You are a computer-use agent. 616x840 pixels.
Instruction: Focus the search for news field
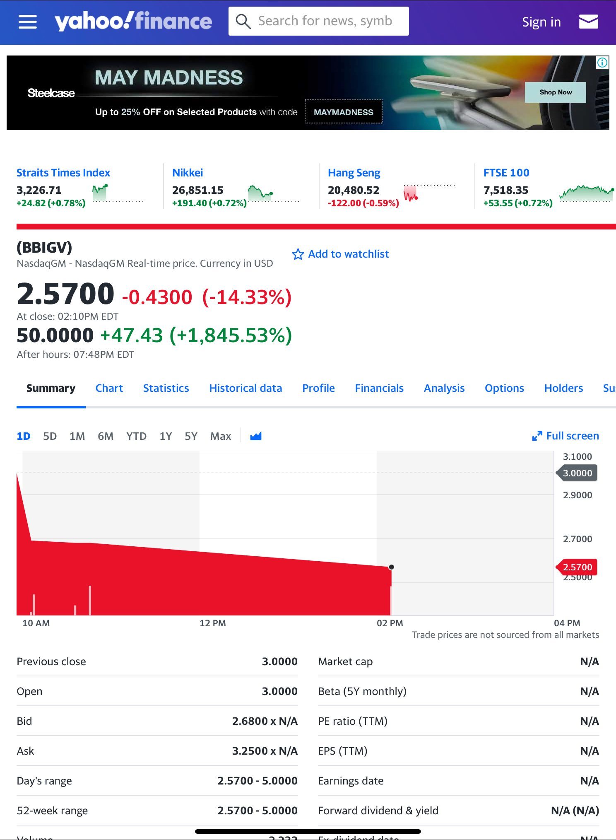318,21
